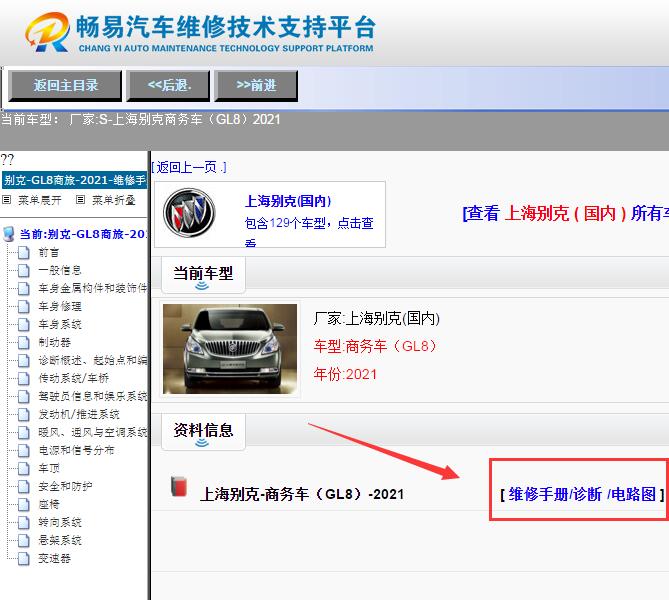
Task: Open the 车顶 tree item
Action: tap(49, 468)
